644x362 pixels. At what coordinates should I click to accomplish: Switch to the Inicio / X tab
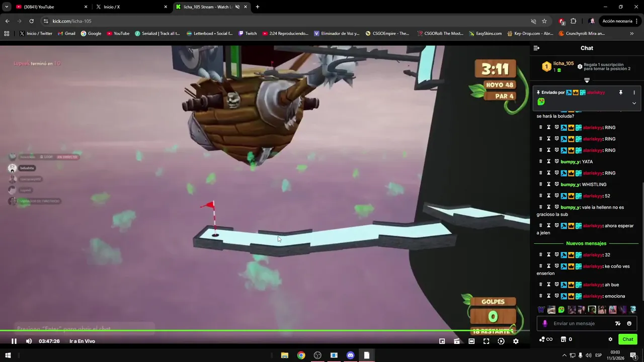(x=131, y=7)
